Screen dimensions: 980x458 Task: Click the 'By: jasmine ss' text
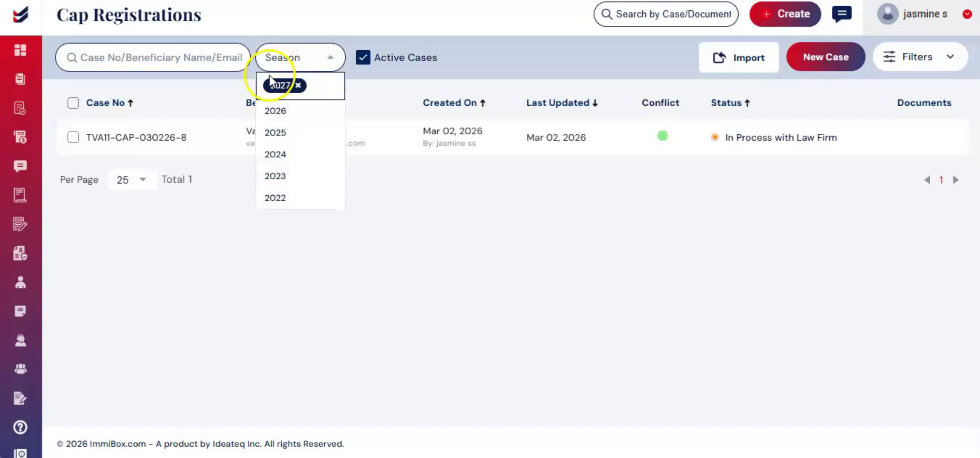449,143
